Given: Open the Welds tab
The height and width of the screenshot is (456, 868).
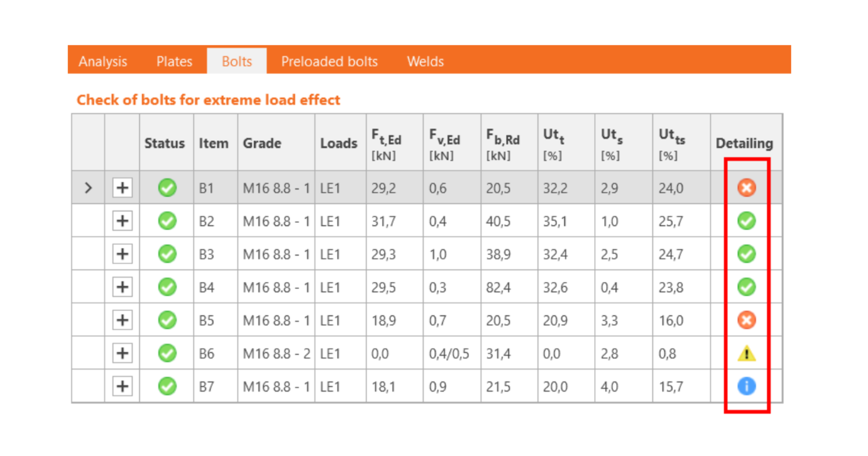Looking at the screenshot, I should click(x=425, y=61).
